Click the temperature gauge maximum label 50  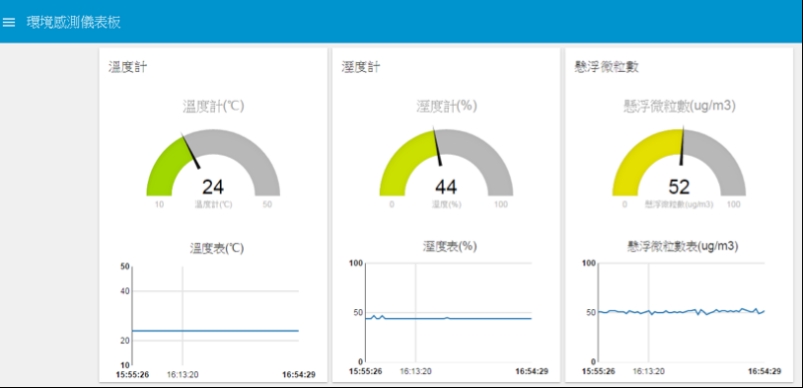pyautogui.click(x=267, y=205)
